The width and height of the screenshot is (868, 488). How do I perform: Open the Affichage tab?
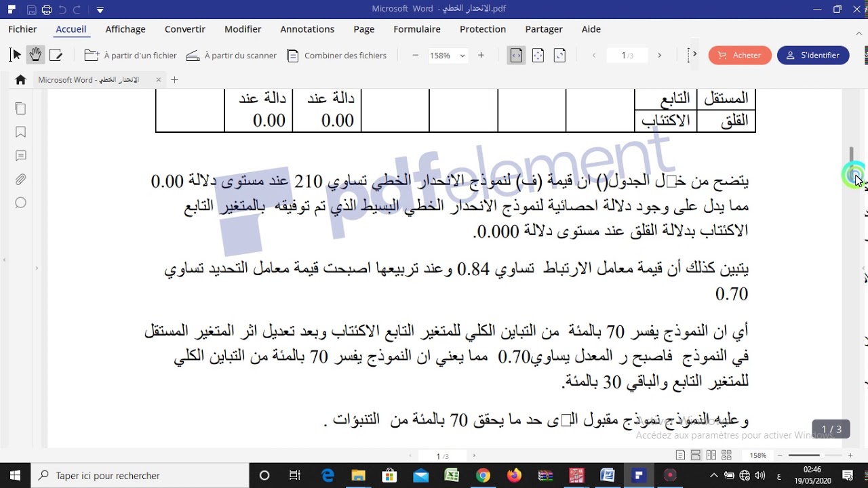(125, 29)
